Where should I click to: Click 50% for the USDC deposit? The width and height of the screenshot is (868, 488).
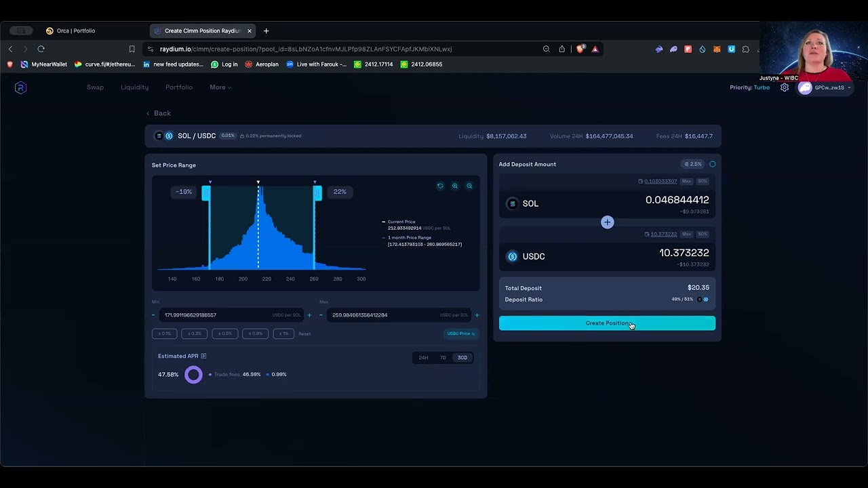pos(703,235)
